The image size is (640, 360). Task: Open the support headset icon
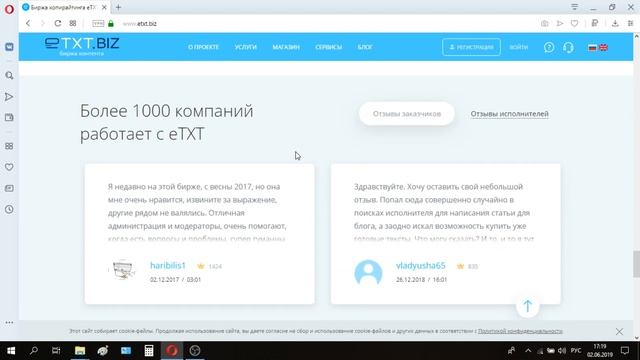(x=568, y=47)
